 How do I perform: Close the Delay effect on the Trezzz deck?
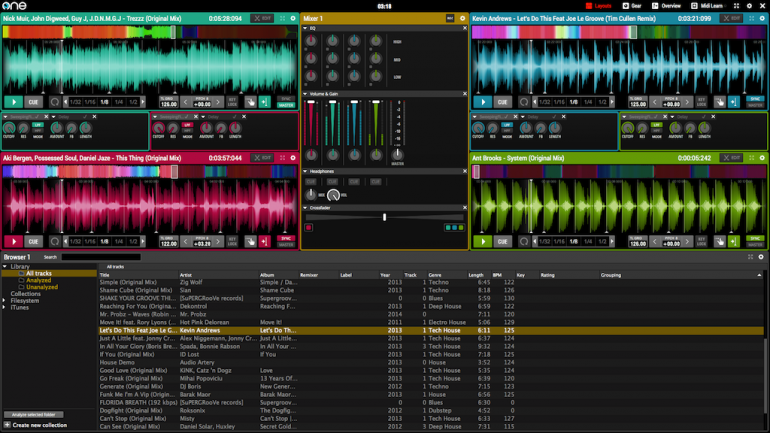[x=94, y=117]
